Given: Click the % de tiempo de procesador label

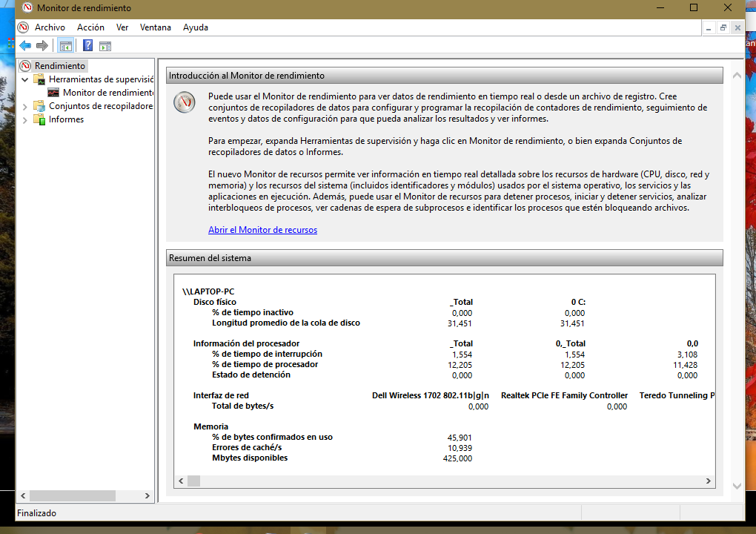Looking at the screenshot, I should pos(265,365).
